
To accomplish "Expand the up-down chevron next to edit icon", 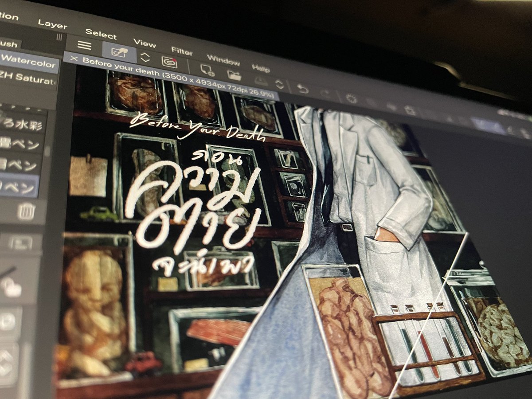I will click(145, 58).
